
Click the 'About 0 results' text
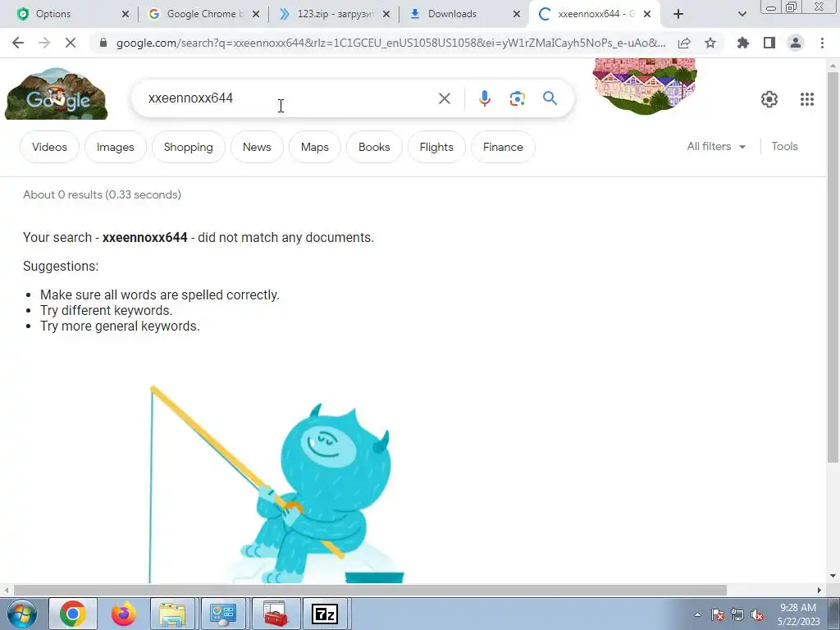(x=102, y=194)
